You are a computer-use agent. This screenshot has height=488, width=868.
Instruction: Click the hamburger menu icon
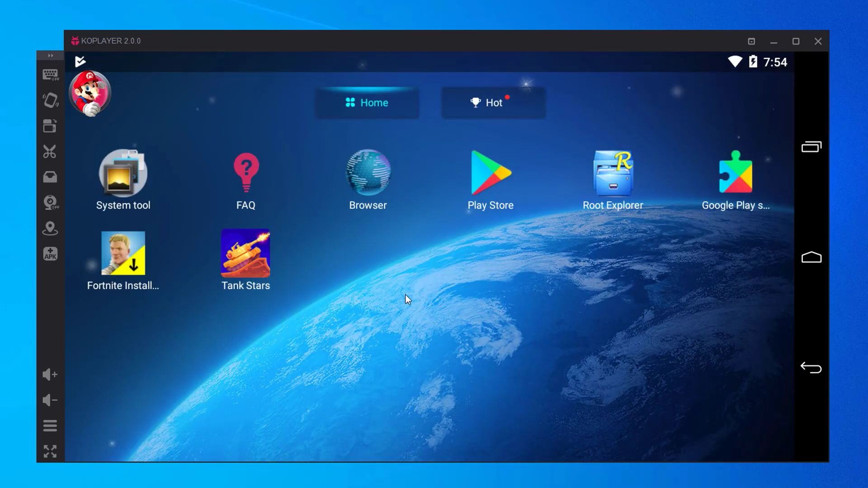click(x=50, y=426)
